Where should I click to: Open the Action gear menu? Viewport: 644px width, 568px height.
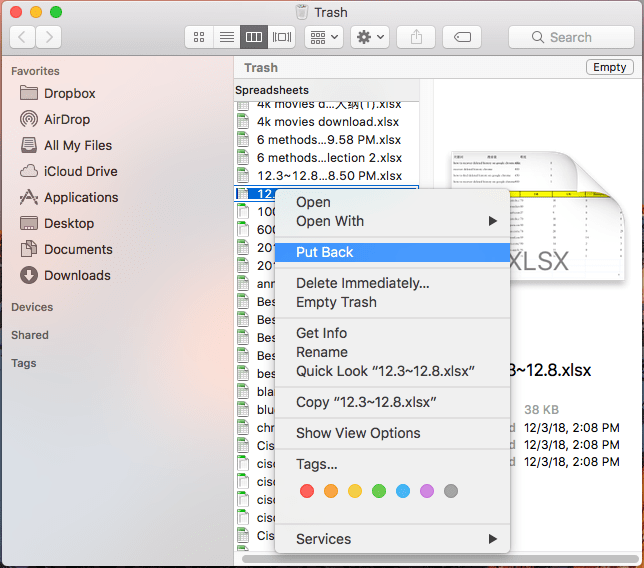[x=370, y=37]
